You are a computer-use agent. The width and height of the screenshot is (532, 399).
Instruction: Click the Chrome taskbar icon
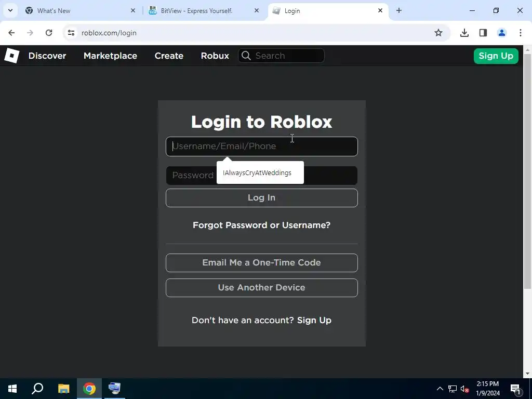coord(89,389)
